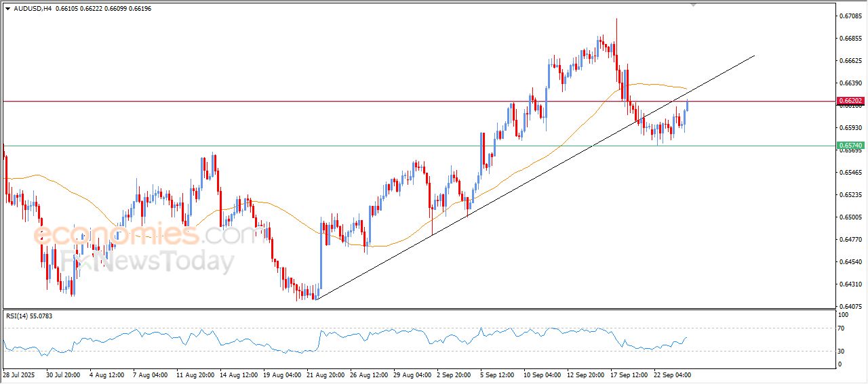Click the 11 Aug 20:00 time label
This screenshot has height=384, width=868.
[x=194, y=375]
